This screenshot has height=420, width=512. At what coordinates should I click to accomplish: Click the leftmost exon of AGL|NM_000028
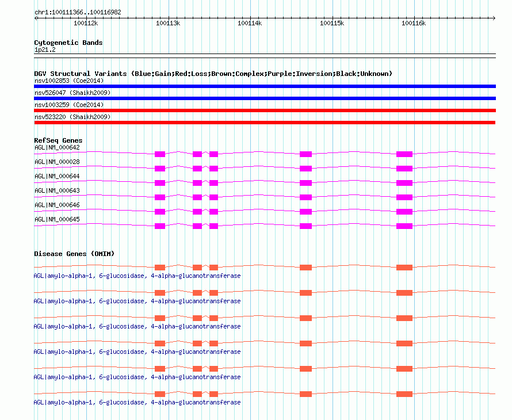click(160, 169)
